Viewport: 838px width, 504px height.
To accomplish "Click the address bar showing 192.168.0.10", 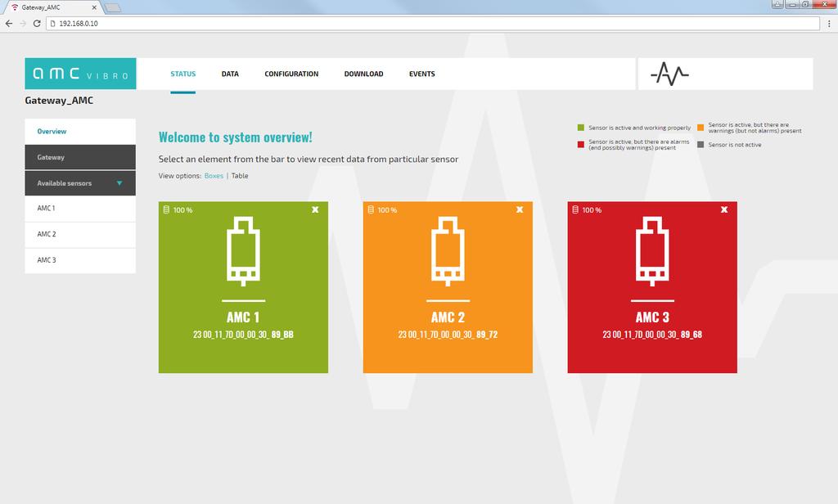I will pyautogui.click(x=433, y=24).
